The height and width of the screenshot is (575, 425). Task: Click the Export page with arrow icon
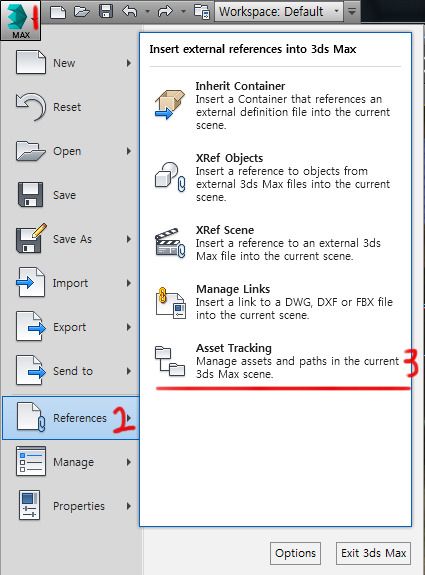tap(31, 326)
